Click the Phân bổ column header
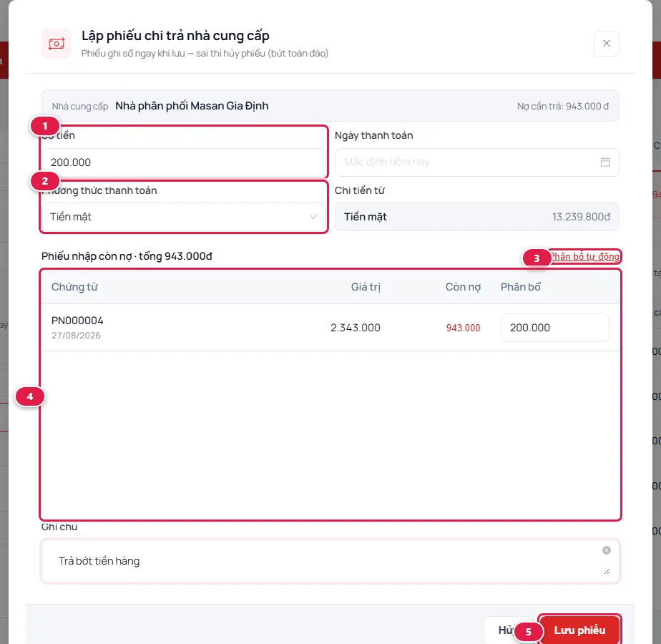 [521, 287]
